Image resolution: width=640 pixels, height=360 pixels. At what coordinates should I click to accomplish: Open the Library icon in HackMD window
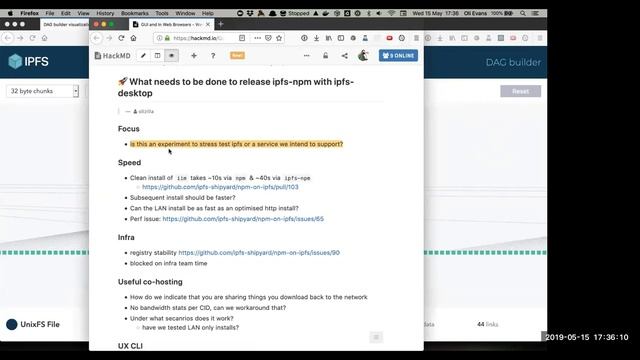tap(329, 38)
